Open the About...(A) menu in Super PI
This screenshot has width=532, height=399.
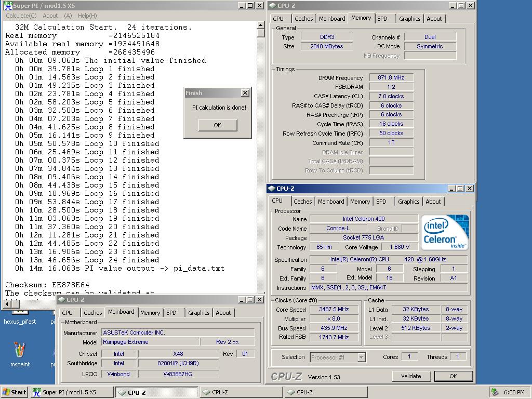[57, 16]
